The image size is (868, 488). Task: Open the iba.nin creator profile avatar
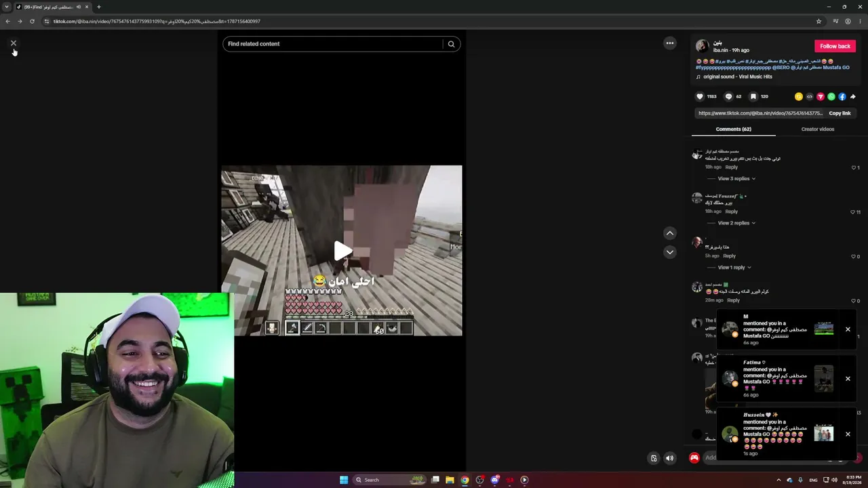[703, 46]
